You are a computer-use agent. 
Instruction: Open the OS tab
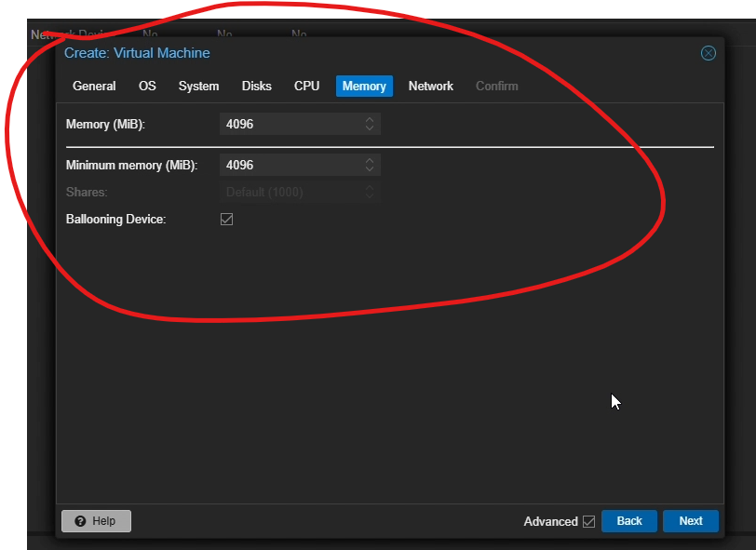147,87
